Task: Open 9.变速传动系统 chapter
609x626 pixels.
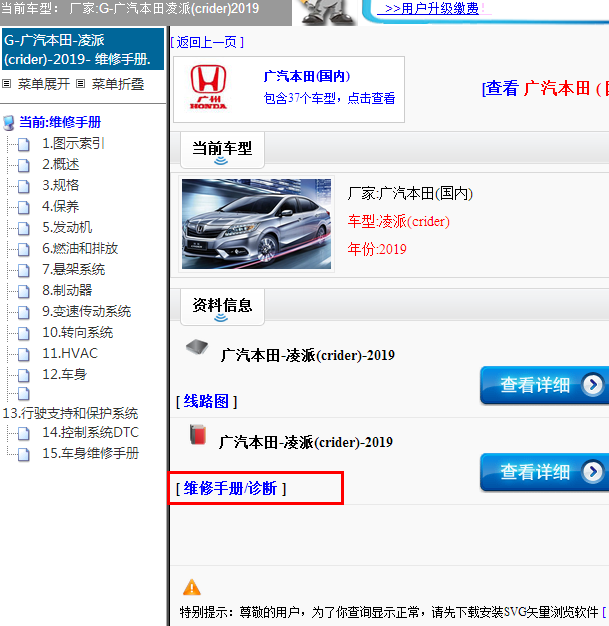Action: pos(87,312)
